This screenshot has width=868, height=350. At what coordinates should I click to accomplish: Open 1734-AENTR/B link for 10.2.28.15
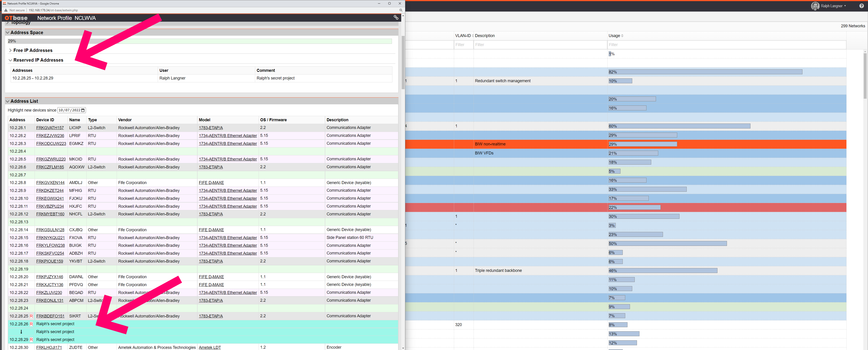tap(228, 238)
